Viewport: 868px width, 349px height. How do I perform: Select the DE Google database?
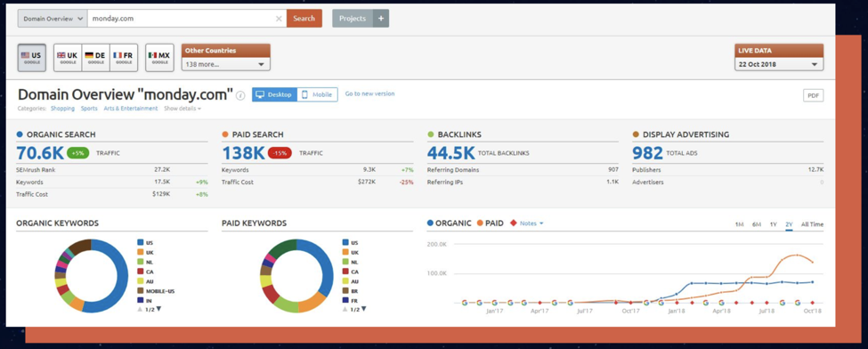(x=96, y=58)
